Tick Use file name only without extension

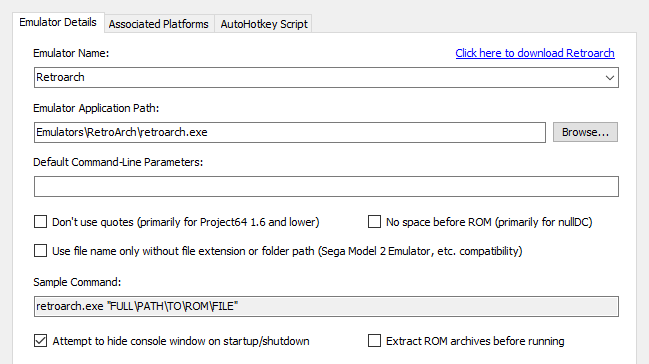41,251
